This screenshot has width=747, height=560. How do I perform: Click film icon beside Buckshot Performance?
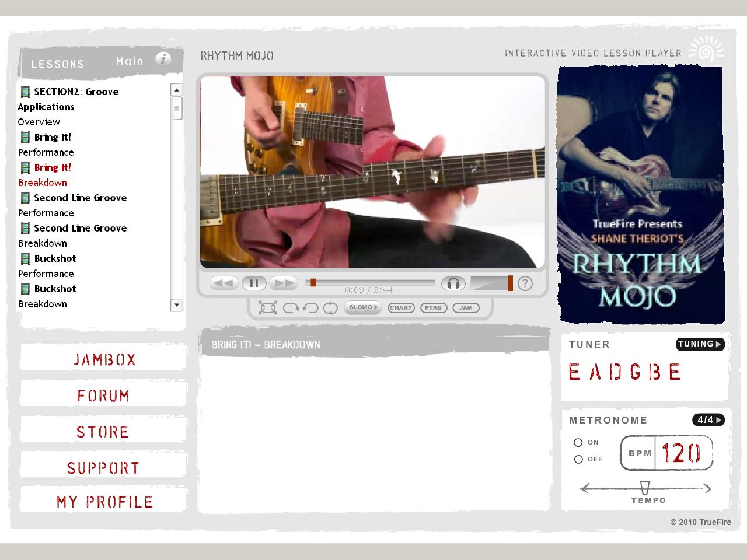pyautogui.click(x=26, y=258)
